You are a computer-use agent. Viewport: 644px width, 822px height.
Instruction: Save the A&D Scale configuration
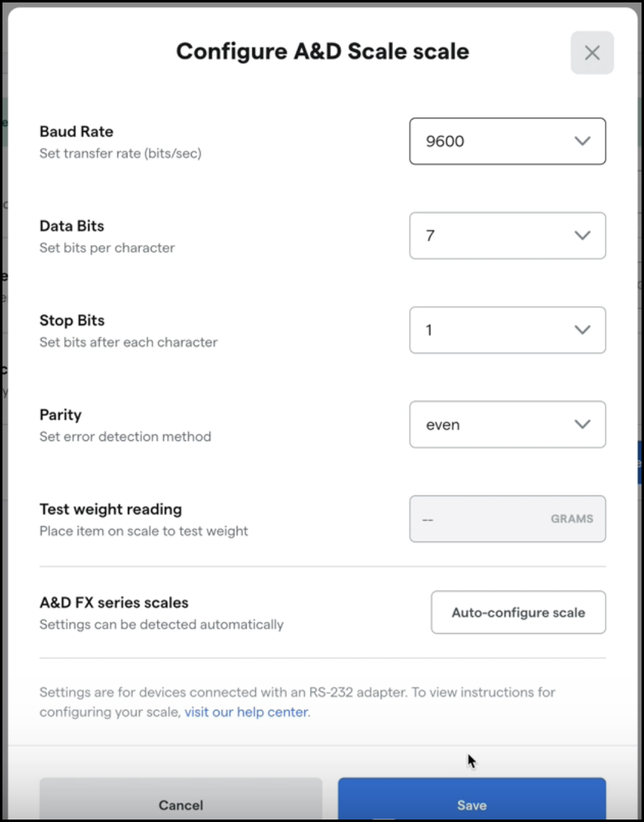471,804
